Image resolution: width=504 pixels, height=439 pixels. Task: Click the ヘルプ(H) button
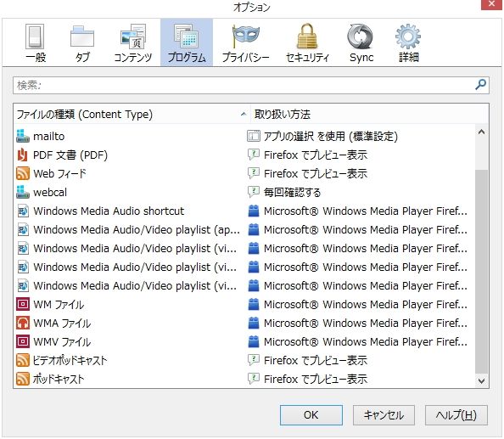[456, 415]
